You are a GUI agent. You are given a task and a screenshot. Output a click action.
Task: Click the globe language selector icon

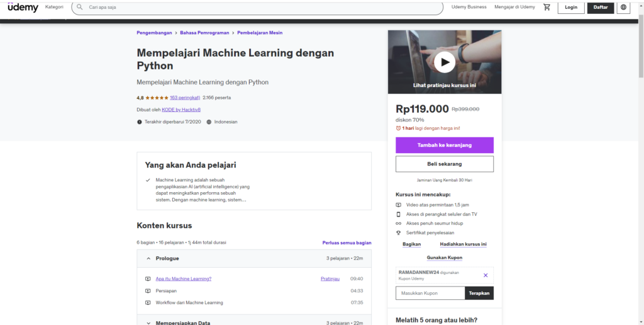[623, 8]
